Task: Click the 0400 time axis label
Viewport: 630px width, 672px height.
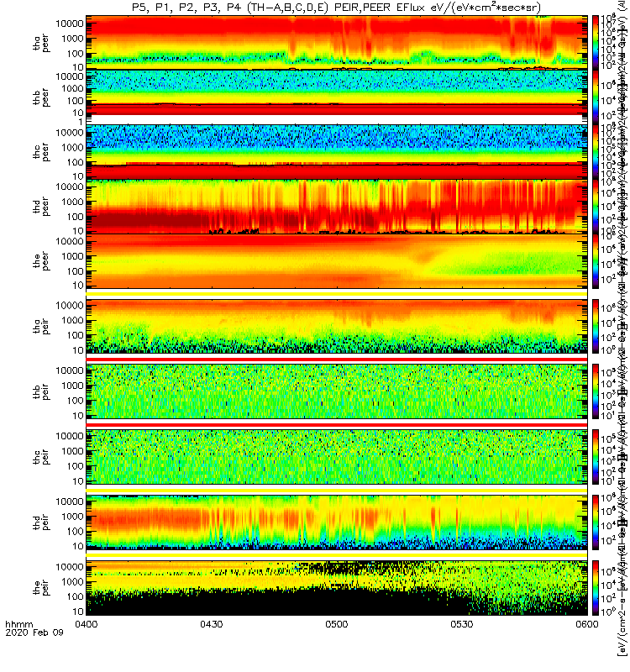Action: pos(87,624)
